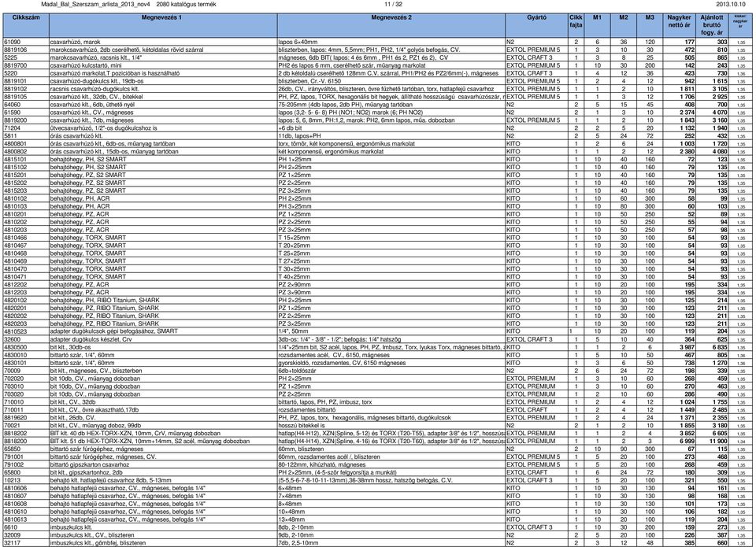
Task: Click the 'T 15×25mm' description
Action: [294, 238]
